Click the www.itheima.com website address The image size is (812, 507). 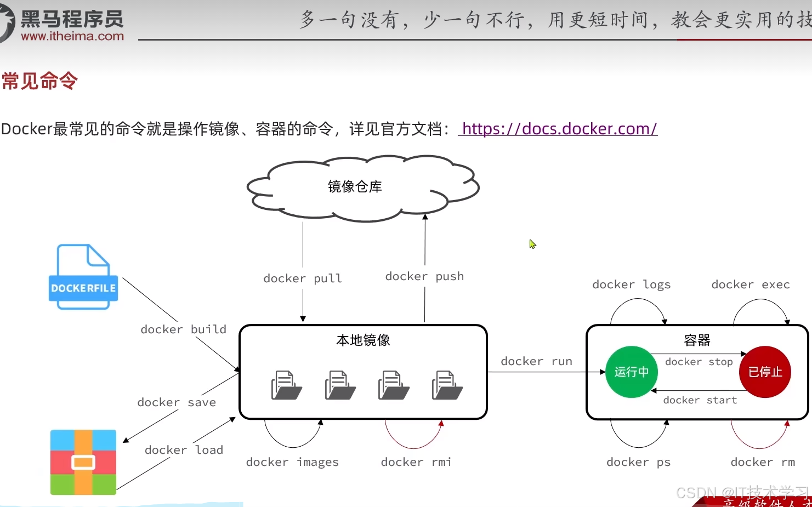tap(72, 36)
